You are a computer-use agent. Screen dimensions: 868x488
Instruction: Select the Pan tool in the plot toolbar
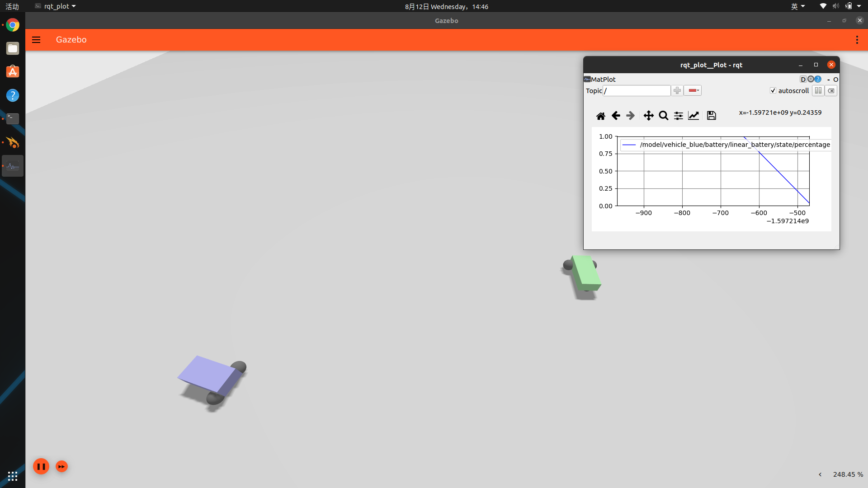pyautogui.click(x=648, y=116)
